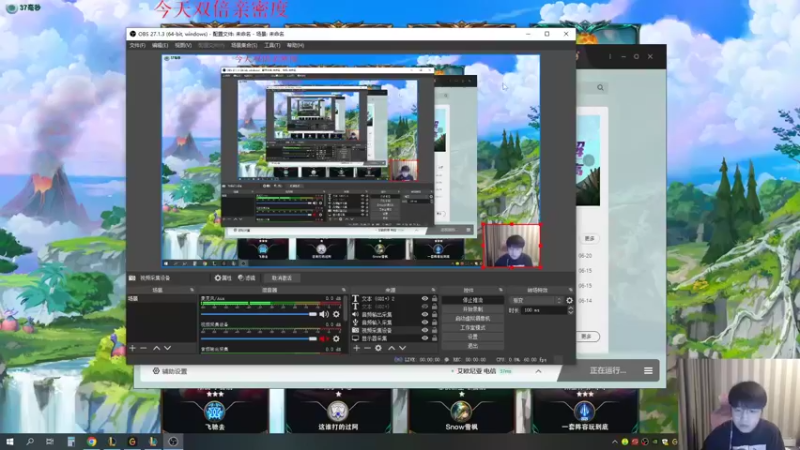This screenshot has height=450, width=800.
Task: Unmute the 视频采集设备 mixer channel
Action: (x=324, y=339)
